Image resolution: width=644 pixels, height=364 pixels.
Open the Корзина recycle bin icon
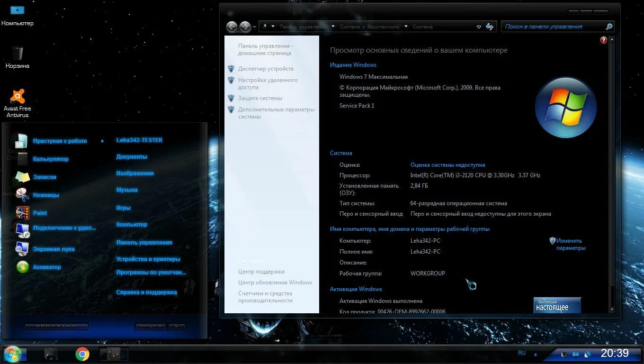pyautogui.click(x=18, y=58)
